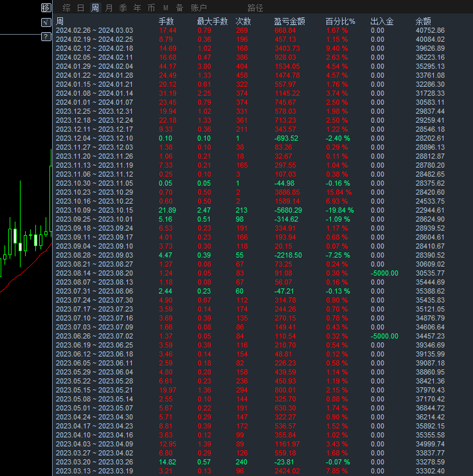Click profit value 3886.85
Viewport: 473px width, 476px height.
(x=287, y=192)
